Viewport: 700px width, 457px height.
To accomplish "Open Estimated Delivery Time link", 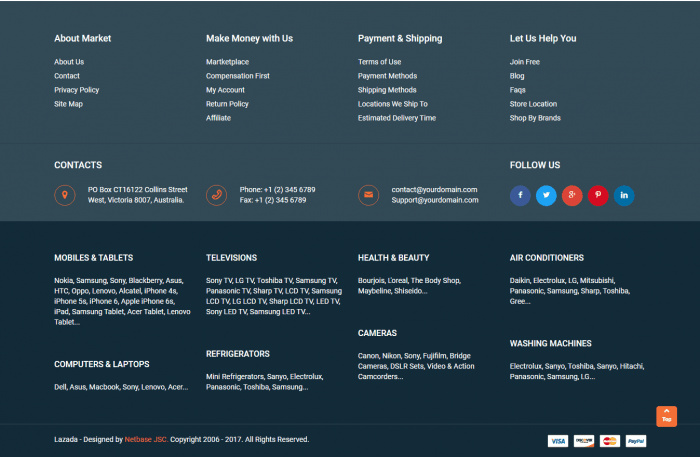I will click(x=397, y=118).
